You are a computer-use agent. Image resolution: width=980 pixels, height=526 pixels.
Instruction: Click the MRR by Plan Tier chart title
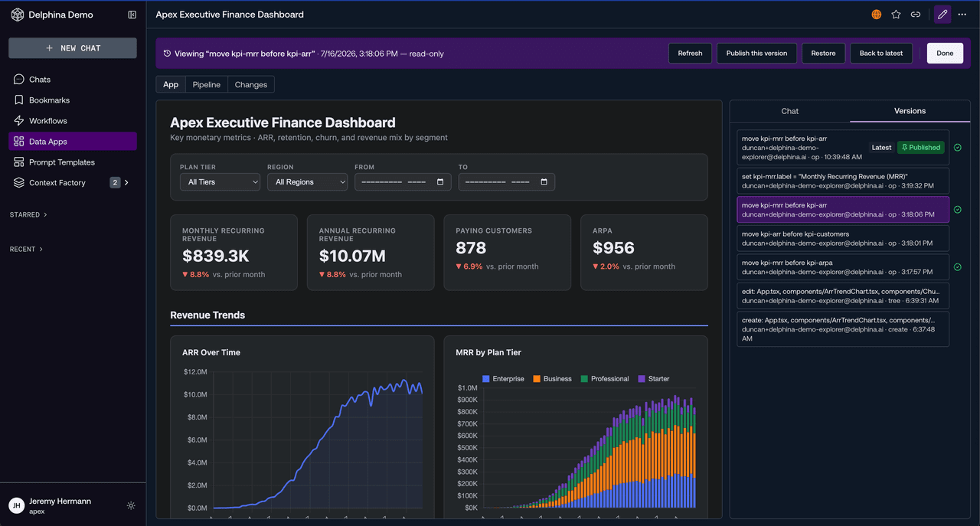point(488,352)
